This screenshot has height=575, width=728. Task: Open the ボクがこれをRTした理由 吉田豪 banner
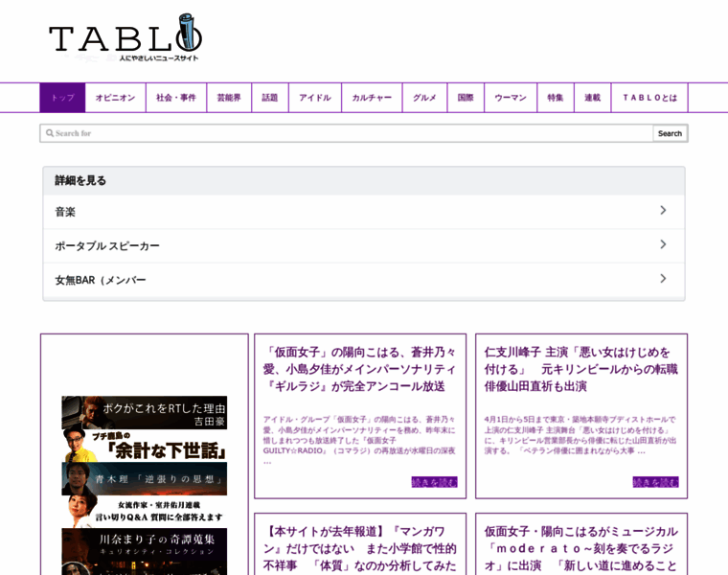(145, 412)
